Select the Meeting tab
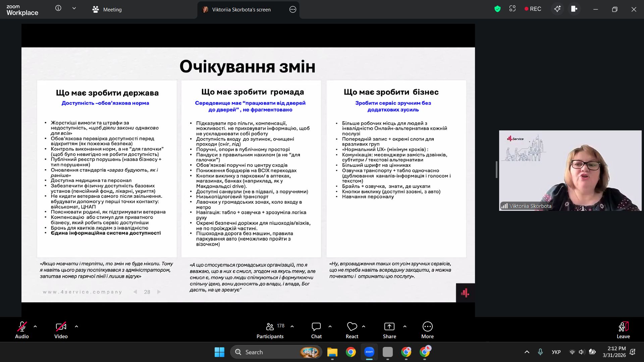The image size is (644, 362). point(107,9)
